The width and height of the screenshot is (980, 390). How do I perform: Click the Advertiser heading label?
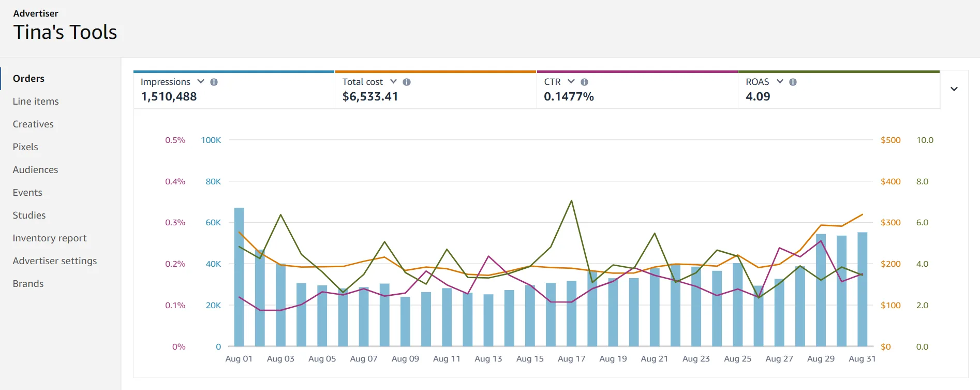(36, 13)
